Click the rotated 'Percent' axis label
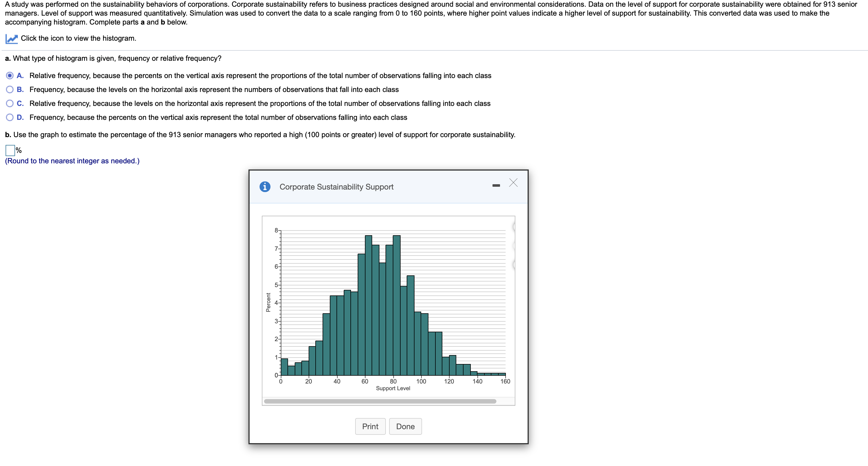Image resolution: width=868 pixels, height=466 pixels. pyautogui.click(x=268, y=302)
